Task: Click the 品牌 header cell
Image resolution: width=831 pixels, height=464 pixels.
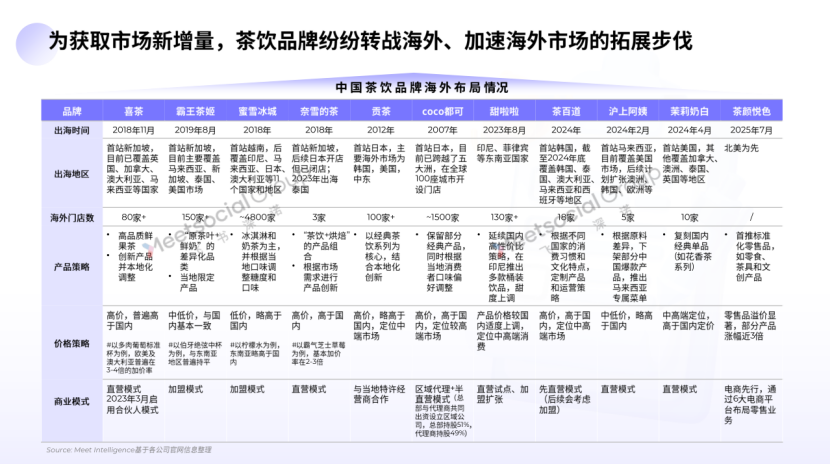Action: (x=72, y=111)
